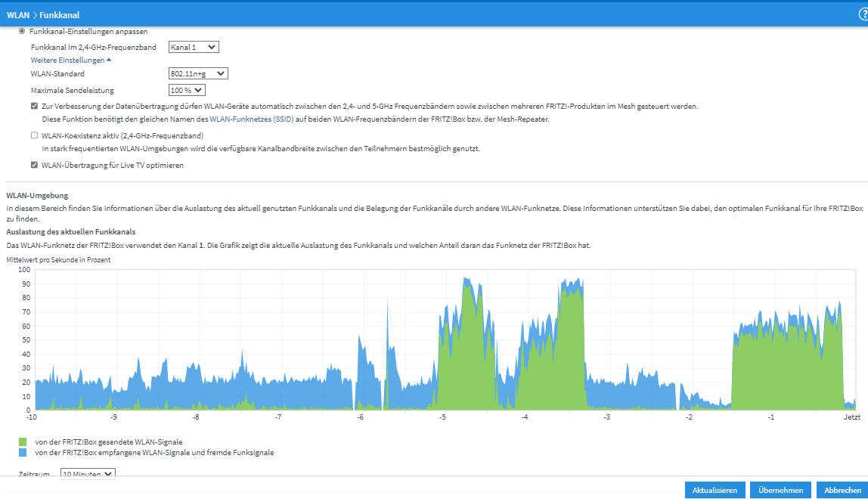The width and height of the screenshot is (868, 499).
Task: Click the Jetzt label on chart axis
Action: (852, 417)
